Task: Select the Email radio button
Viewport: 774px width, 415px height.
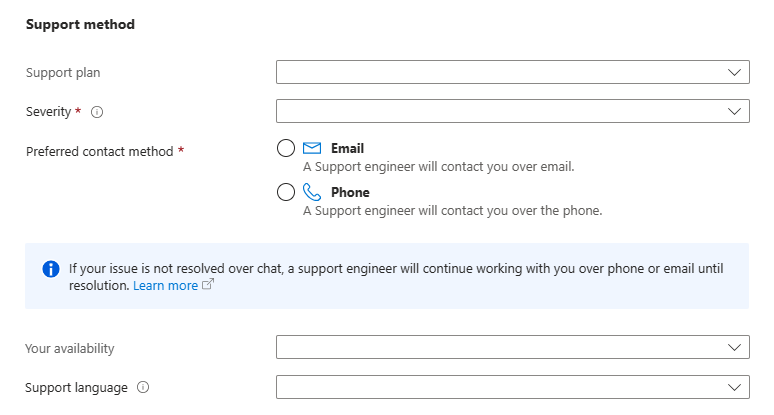Action: 286,148
